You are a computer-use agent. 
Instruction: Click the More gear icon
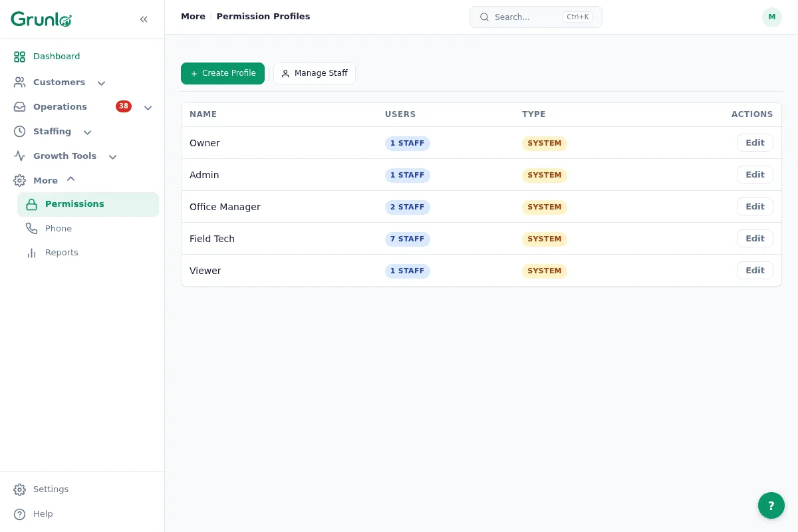20,181
